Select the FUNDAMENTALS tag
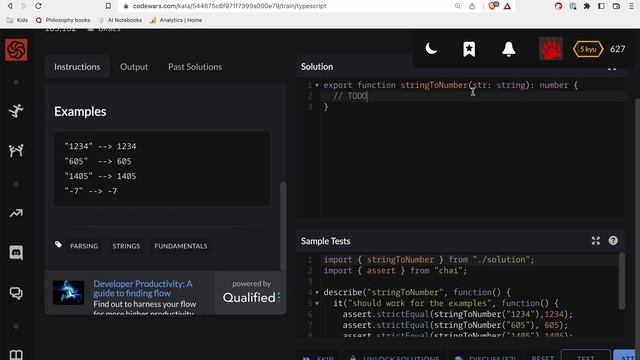640x360 pixels. click(181, 246)
